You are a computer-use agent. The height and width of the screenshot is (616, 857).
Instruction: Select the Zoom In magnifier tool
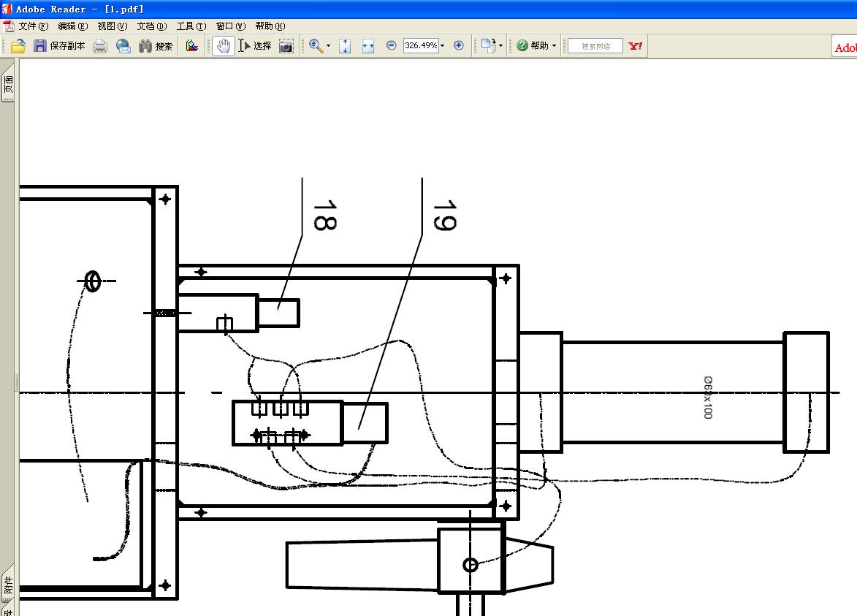[316, 46]
